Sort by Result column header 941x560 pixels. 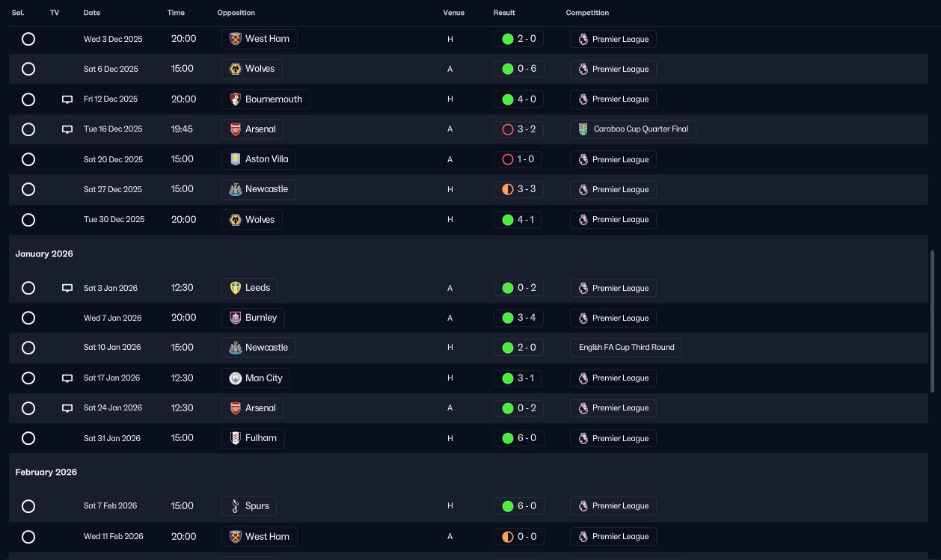coord(504,13)
